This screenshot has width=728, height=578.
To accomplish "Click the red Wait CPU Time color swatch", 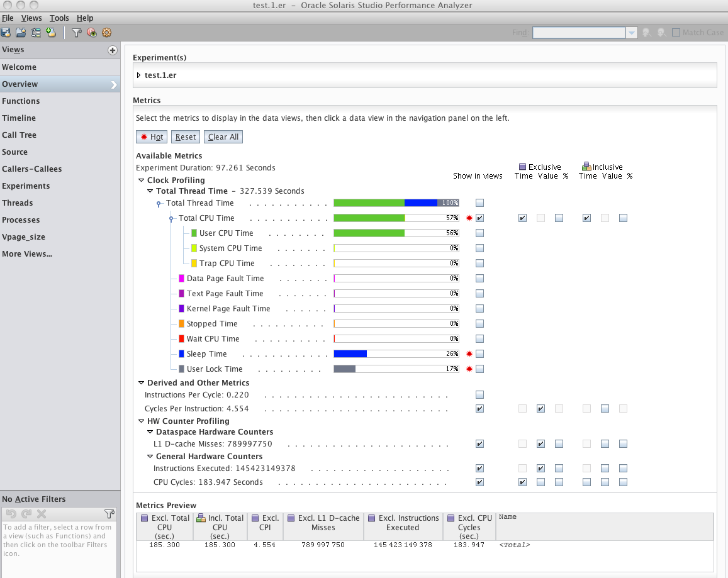I will pos(182,338).
